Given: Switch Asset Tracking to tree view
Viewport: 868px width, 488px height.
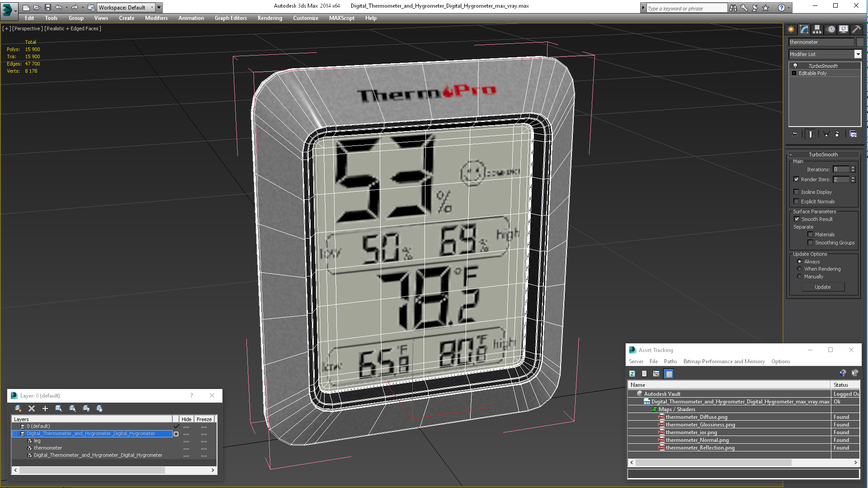Looking at the screenshot, I should tap(656, 374).
